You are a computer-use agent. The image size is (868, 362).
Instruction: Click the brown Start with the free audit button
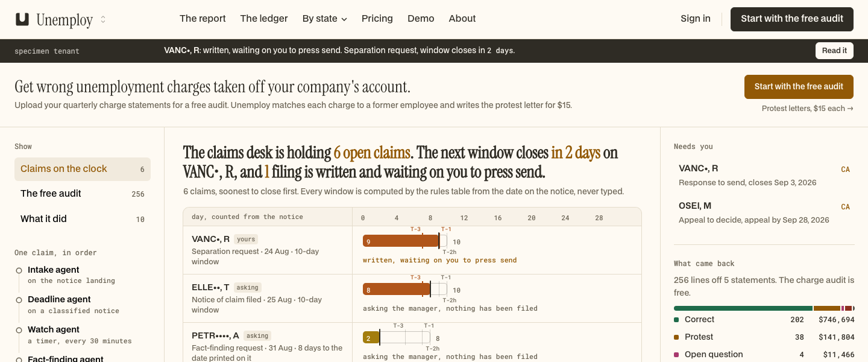click(799, 87)
